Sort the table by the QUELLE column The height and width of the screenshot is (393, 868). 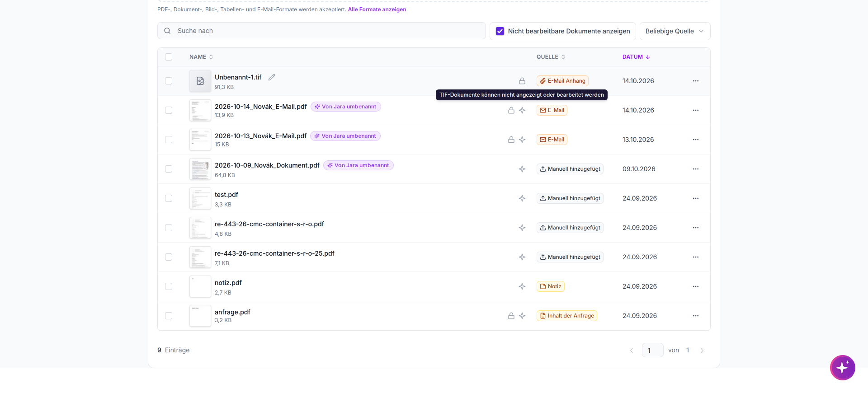coord(551,57)
